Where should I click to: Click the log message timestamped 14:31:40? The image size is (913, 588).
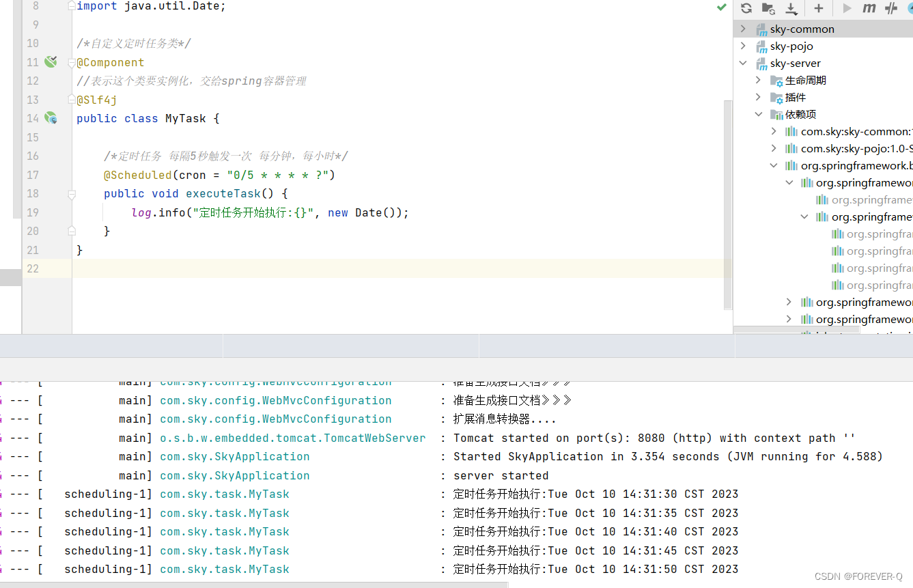pos(595,531)
